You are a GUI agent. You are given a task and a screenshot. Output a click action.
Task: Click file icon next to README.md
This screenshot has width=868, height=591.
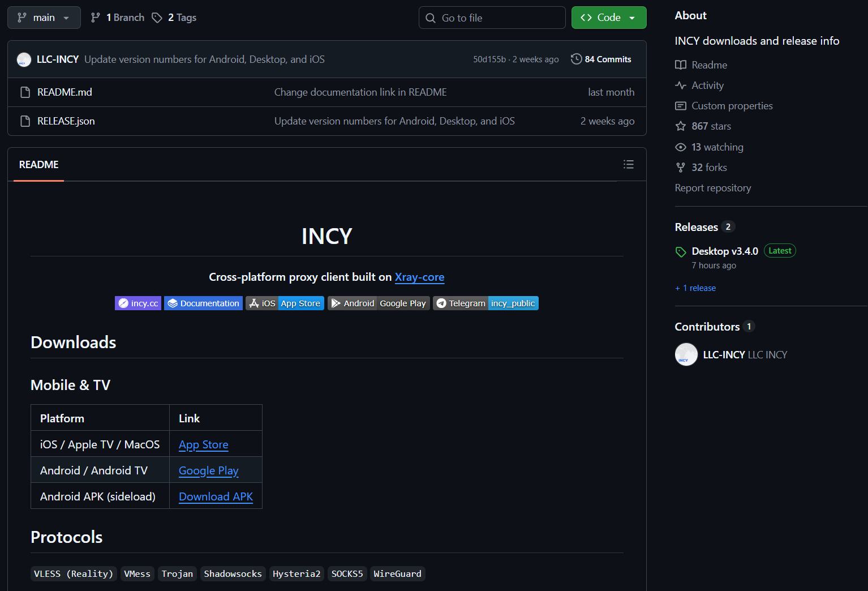[x=25, y=92]
